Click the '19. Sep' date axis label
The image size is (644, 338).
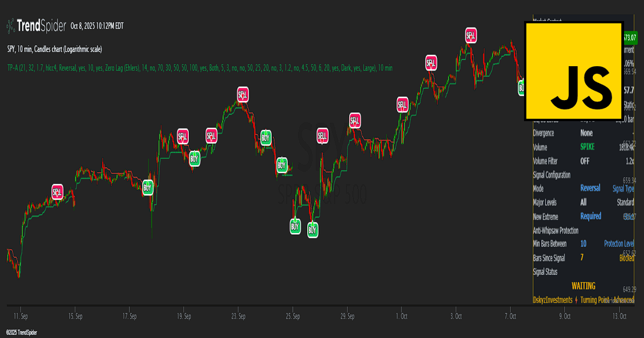pyautogui.click(x=184, y=316)
